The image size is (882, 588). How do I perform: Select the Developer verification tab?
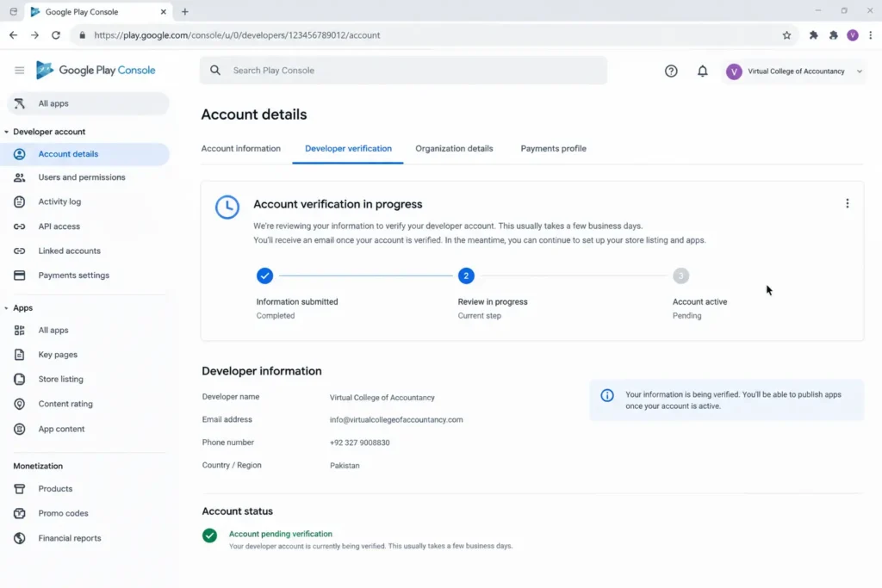pyautogui.click(x=348, y=148)
